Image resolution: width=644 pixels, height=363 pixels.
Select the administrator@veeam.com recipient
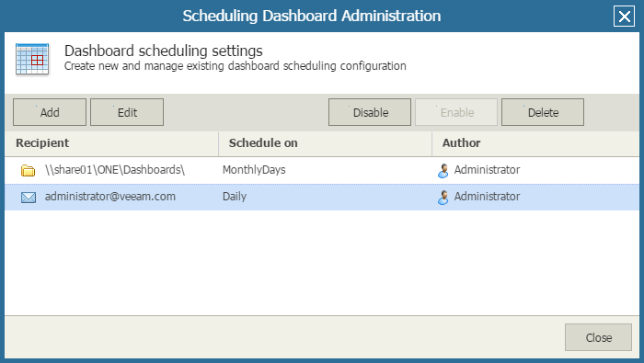(x=110, y=197)
